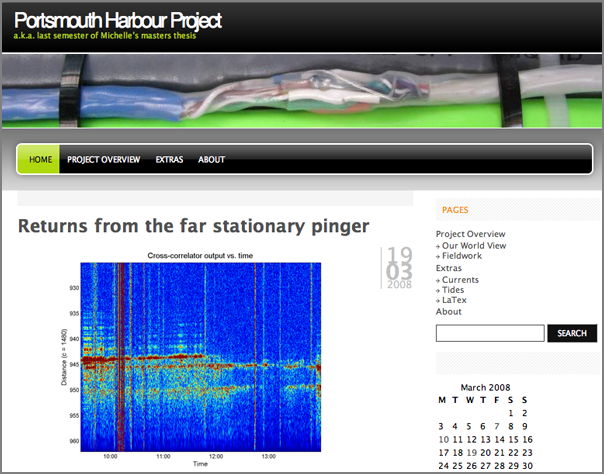Open the Our World View page link
Viewport: 604px width, 474px height.
473,245
